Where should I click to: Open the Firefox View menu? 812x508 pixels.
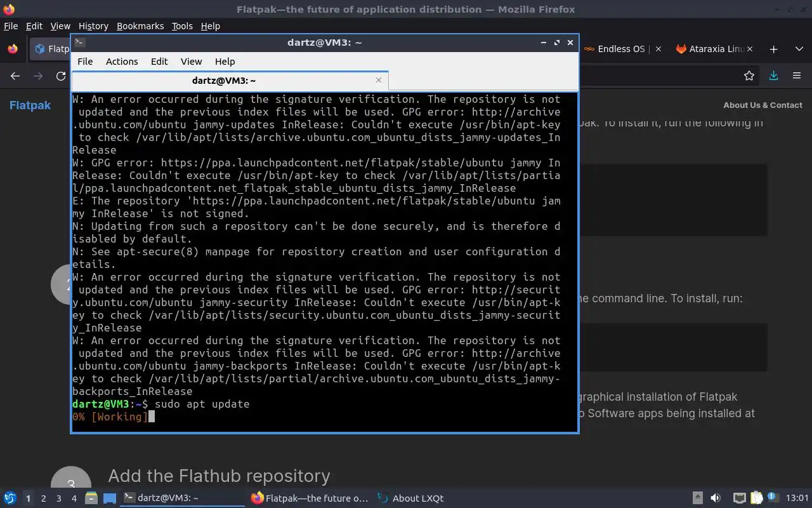(60, 26)
